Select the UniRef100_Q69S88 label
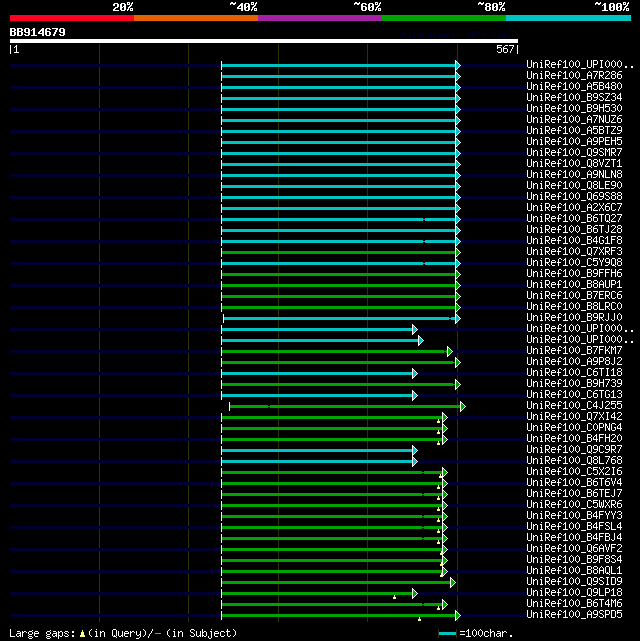Image resolution: width=640 pixels, height=641 pixels. click(x=574, y=197)
